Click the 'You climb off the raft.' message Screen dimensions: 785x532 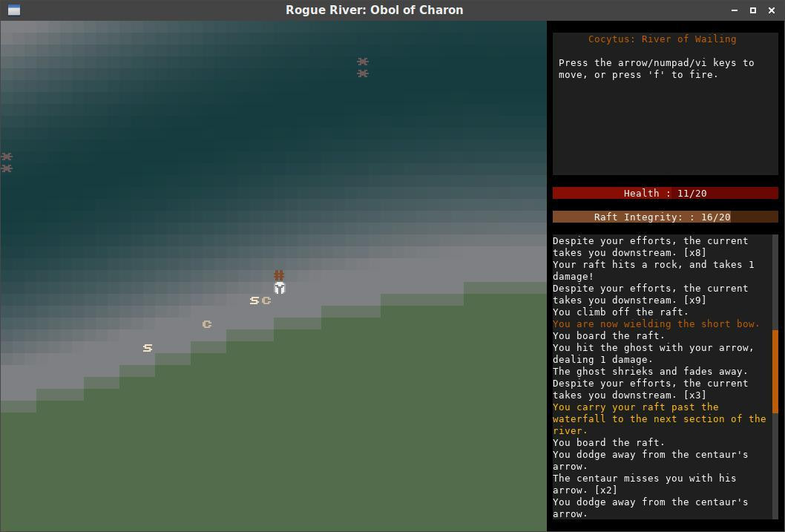click(x=620, y=312)
